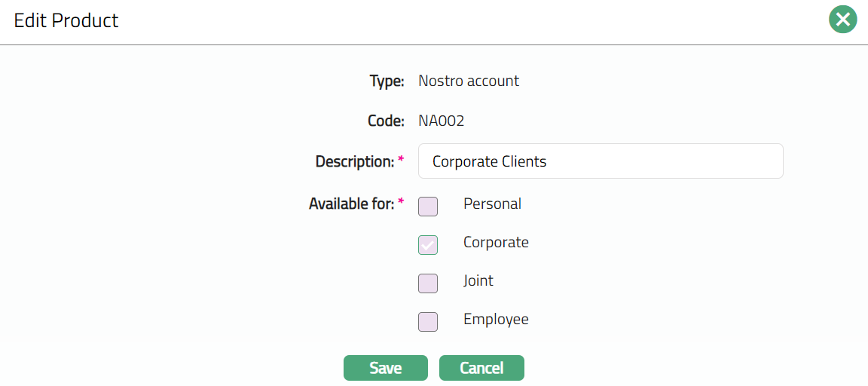This screenshot has height=386, width=868.
Task: Close the Edit Product dialog
Action: pos(843,20)
